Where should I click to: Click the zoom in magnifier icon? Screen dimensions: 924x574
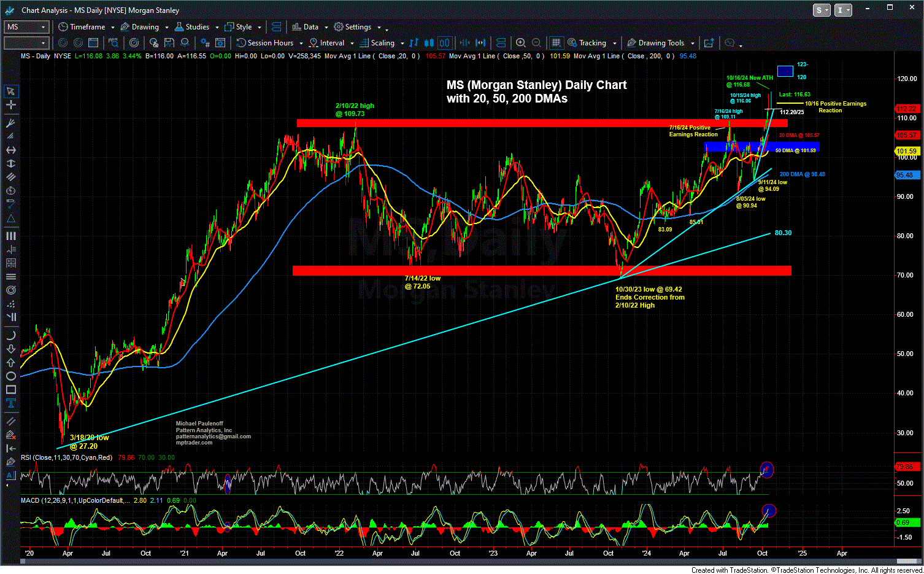521,43
